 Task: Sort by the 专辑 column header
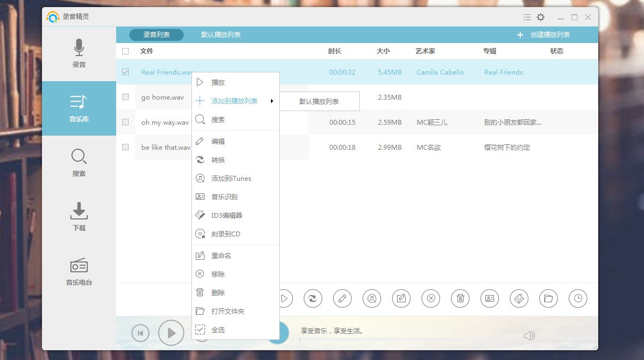click(490, 51)
